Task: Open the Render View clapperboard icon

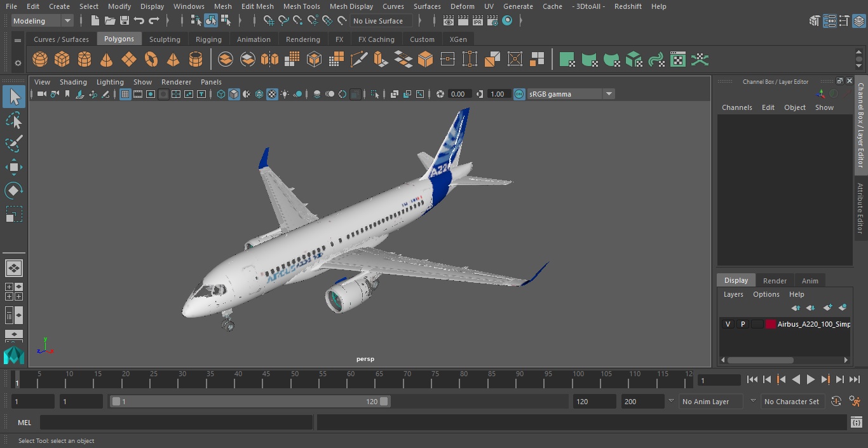Action: click(449, 21)
